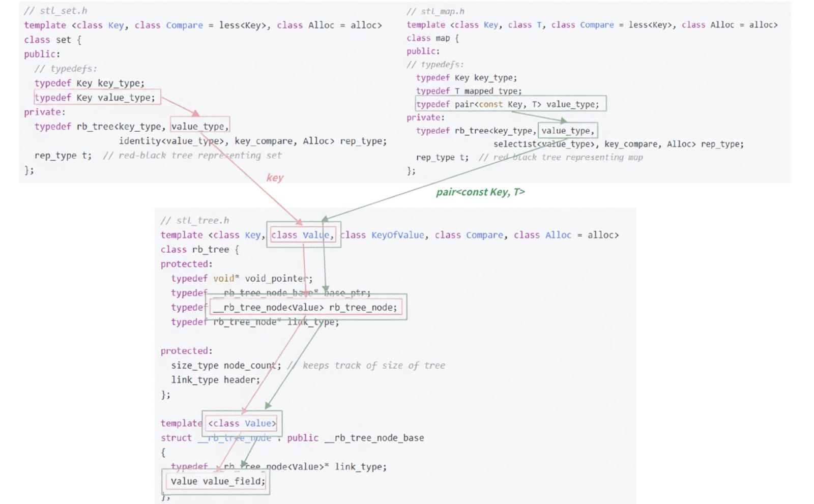Click "public __rb_tree_node_base" in the struct declaration
This screenshot has width=814, height=504.
coord(356,438)
